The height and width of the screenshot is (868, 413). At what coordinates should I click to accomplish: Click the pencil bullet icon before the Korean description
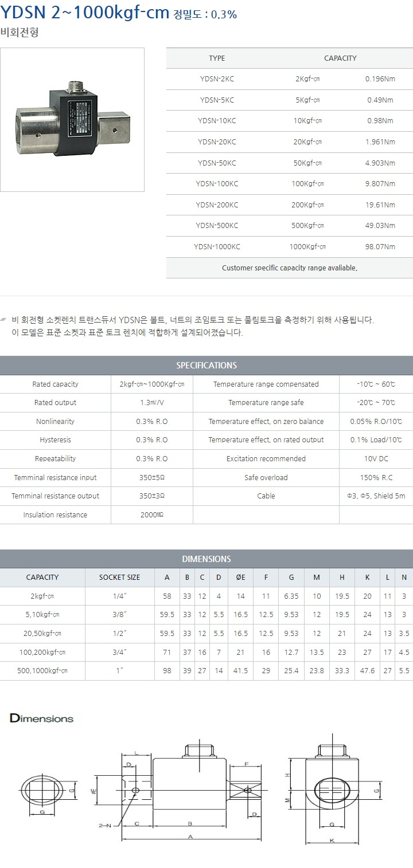(4, 319)
